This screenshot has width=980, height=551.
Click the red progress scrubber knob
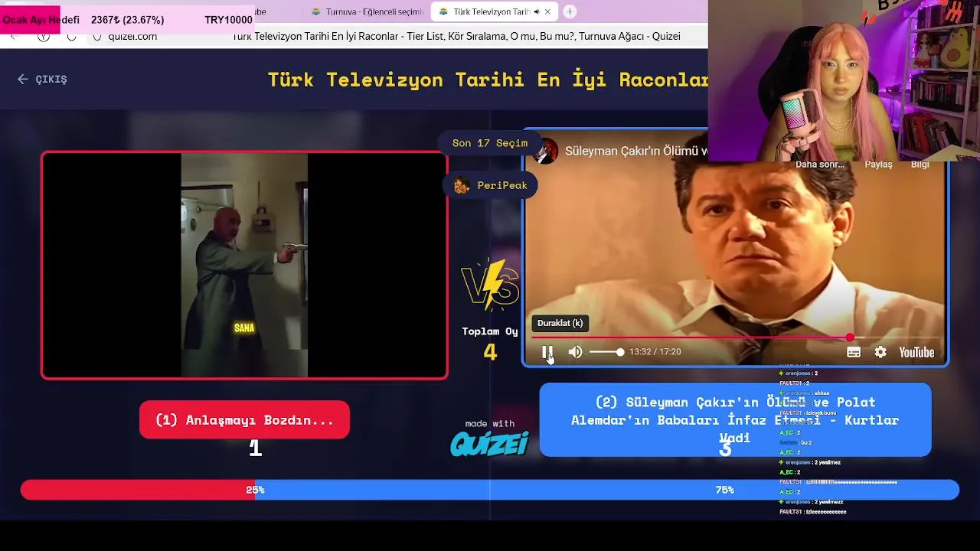(850, 337)
